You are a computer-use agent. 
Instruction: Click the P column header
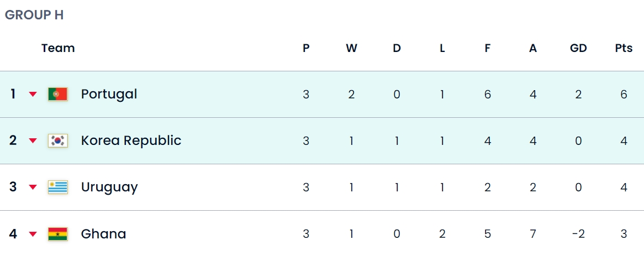point(306,48)
